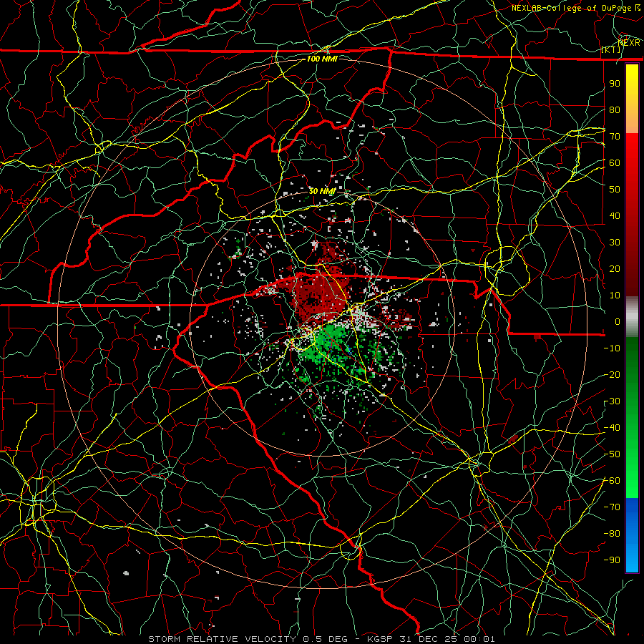Screen dimensions: 644x644
Task: Click the [KT] units label above the scale
Action: point(611,49)
